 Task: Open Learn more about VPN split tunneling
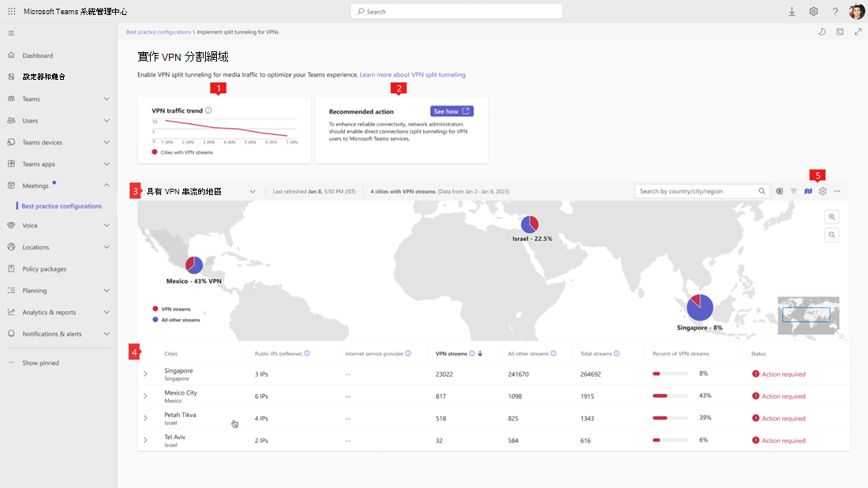(x=413, y=75)
